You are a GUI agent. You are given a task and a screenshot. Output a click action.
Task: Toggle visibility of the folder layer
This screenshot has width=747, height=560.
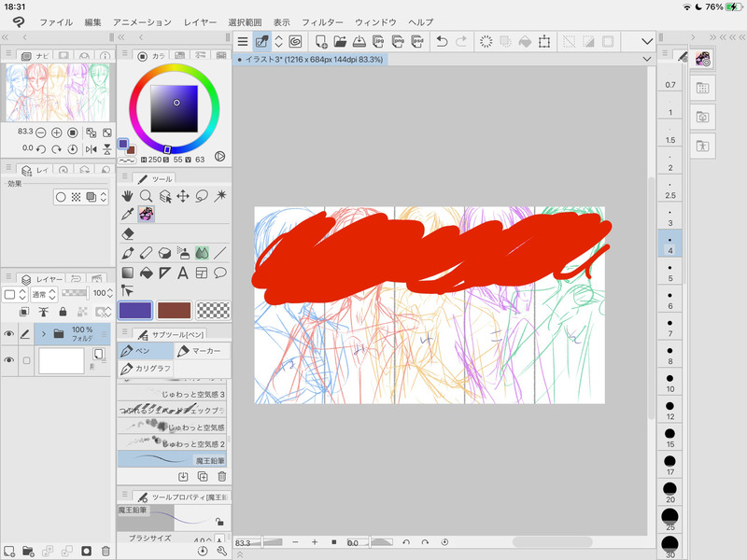coord(8,334)
